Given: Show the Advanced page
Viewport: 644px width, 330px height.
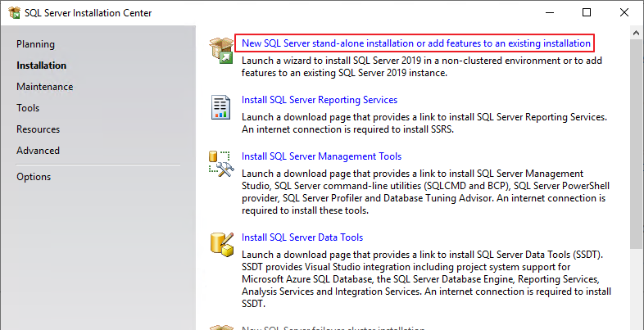Looking at the screenshot, I should [39, 151].
